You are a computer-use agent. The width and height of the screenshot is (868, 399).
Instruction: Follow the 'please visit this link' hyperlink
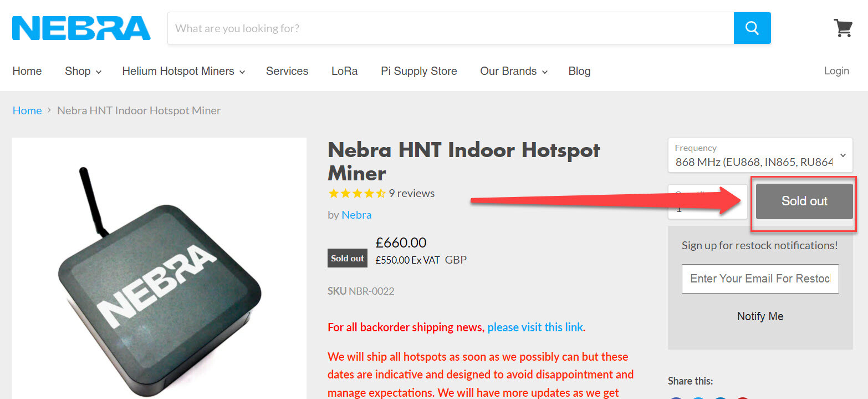point(535,327)
